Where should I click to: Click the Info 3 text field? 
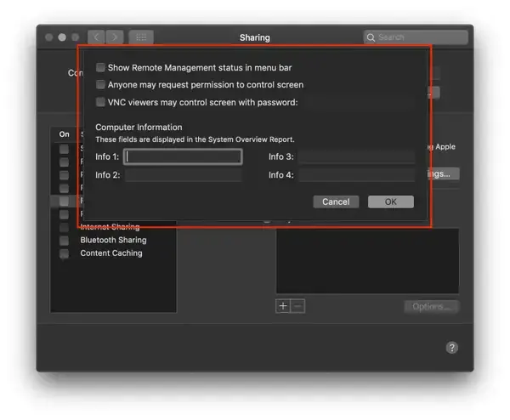pyautogui.click(x=357, y=156)
